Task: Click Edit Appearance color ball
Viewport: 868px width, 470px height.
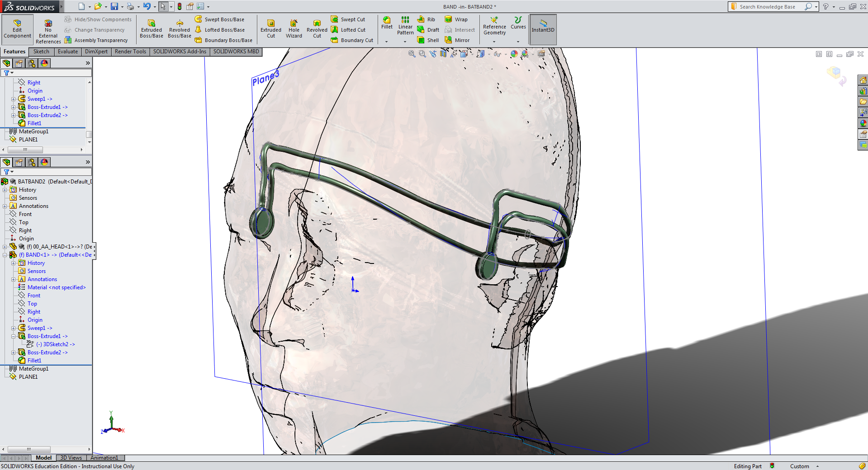Action: click(x=514, y=54)
